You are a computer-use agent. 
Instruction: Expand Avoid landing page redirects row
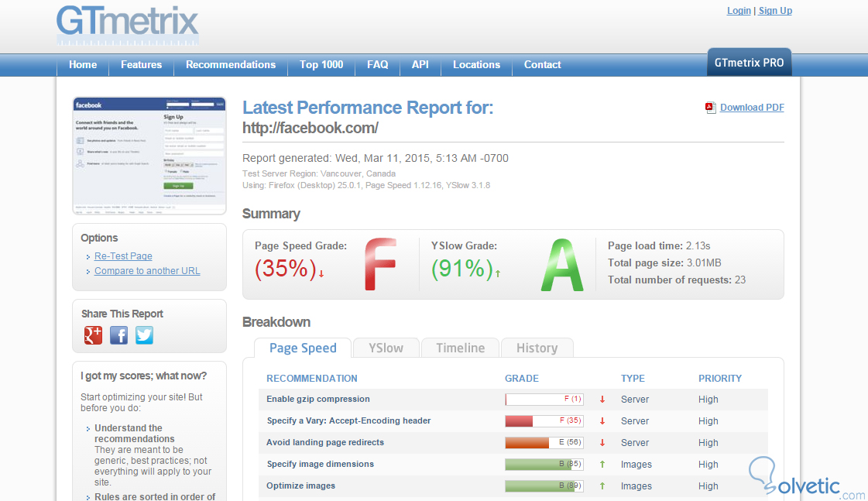[x=325, y=442]
